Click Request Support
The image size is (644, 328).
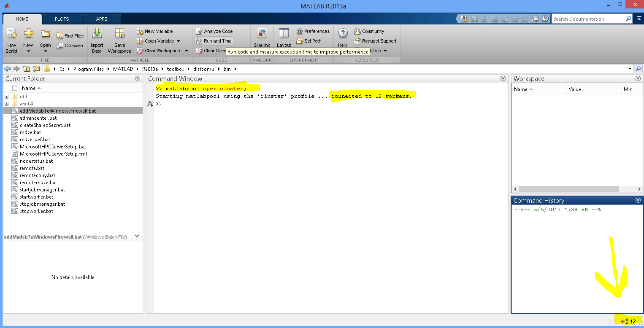[375, 41]
